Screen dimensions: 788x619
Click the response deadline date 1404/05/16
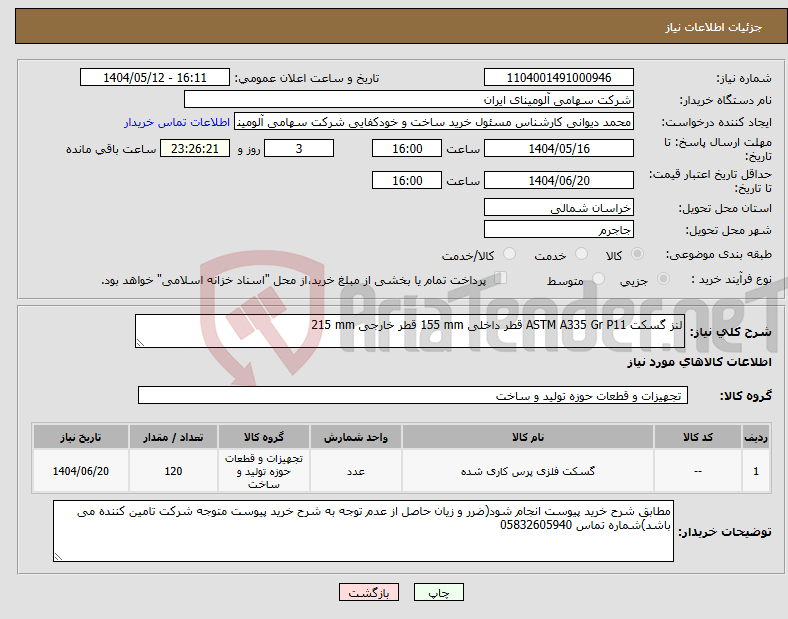[x=559, y=149]
